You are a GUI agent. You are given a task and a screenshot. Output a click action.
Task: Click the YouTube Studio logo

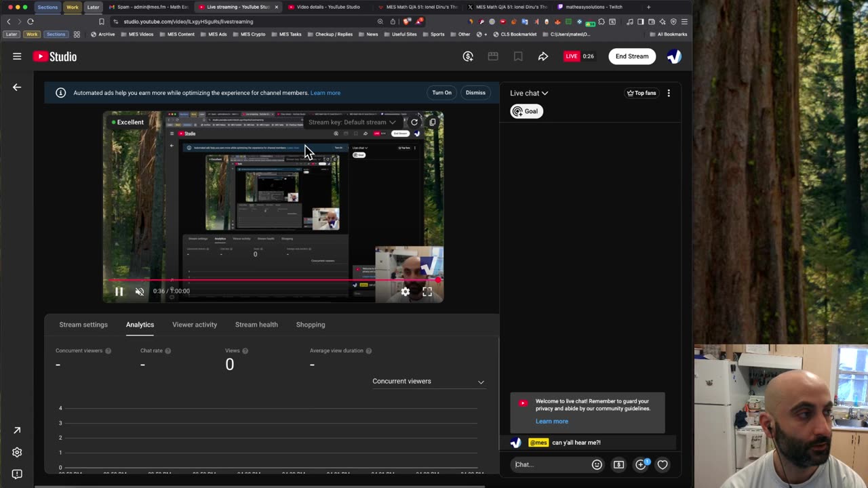(55, 56)
